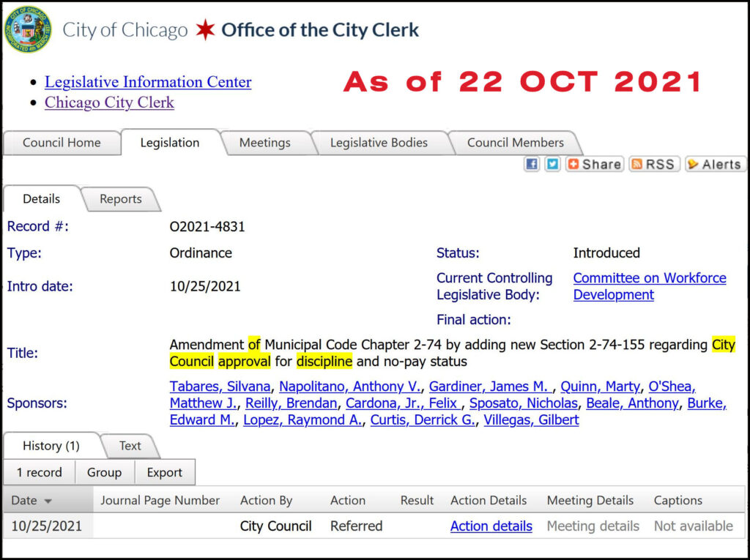Image resolution: width=750 pixels, height=560 pixels.
Task: Click the Office of the City Clerk heading
Action: (320, 30)
